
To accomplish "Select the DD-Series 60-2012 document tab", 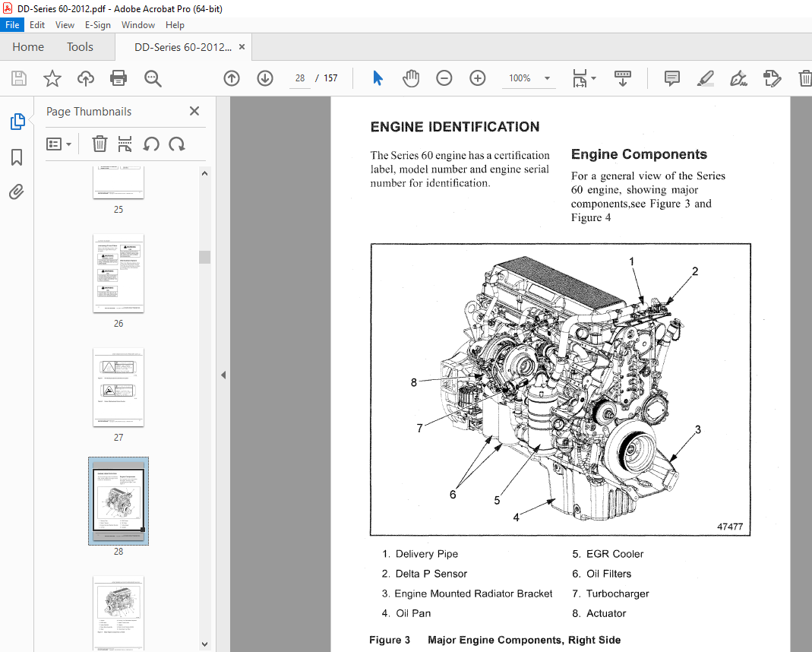I will pyautogui.click(x=182, y=47).
